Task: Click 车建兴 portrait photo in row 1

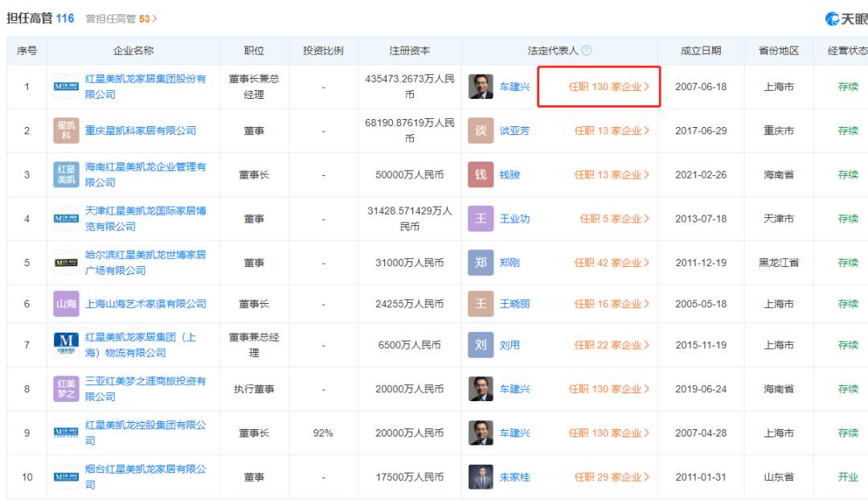Action: coord(481,87)
